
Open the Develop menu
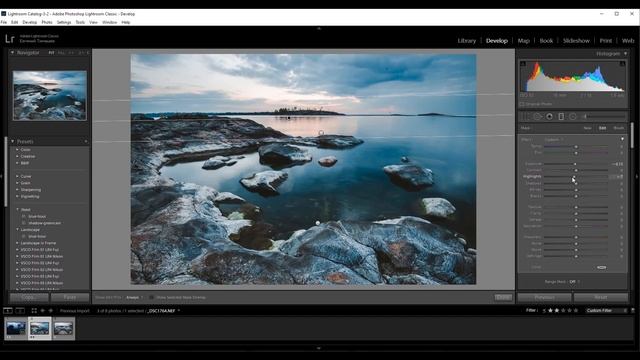29,22
